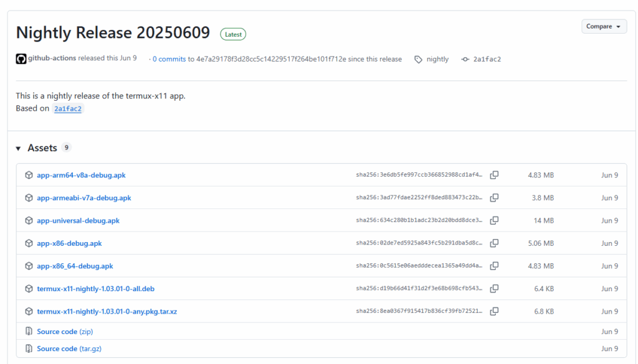This screenshot has width=638, height=364.
Task: Click the termux-x11 nightly release description text
Action: coord(100,96)
